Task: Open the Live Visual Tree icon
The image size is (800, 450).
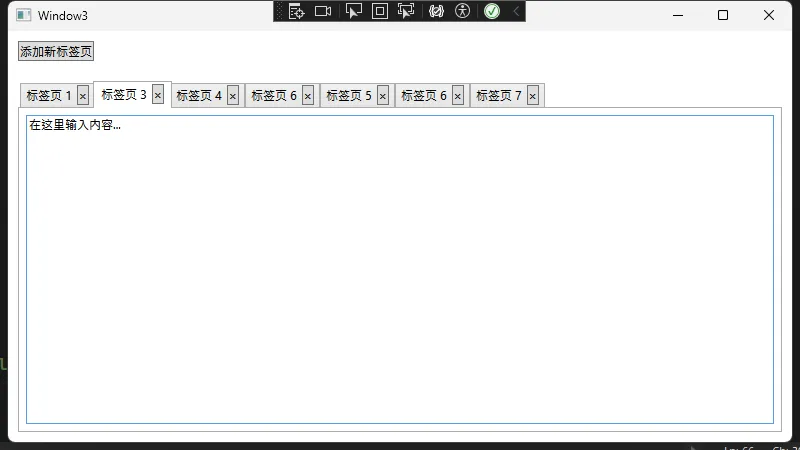Action: click(296, 11)
